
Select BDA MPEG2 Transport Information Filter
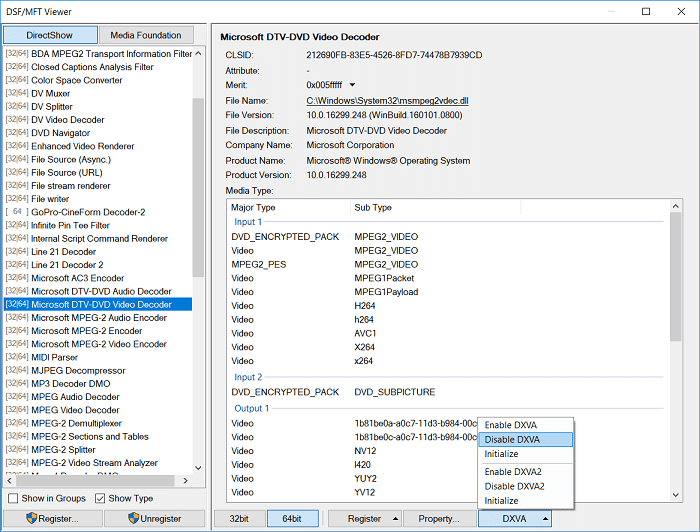[x=98, y=54]
